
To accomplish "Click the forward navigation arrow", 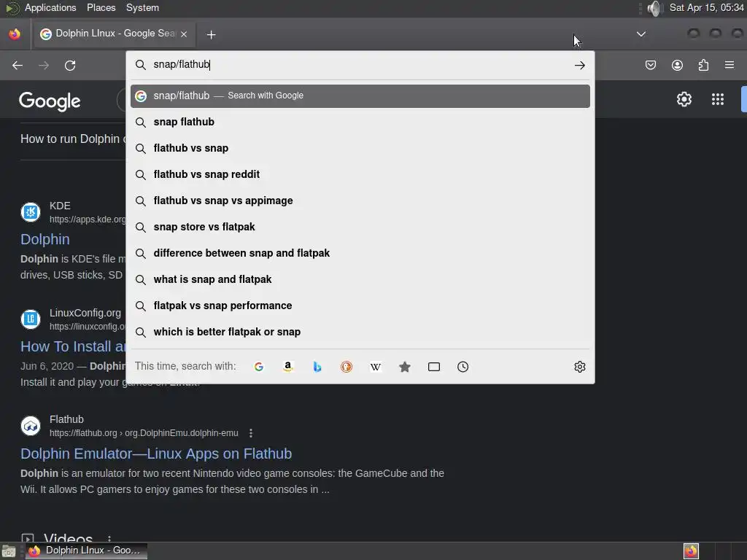I will coord(43,65).
